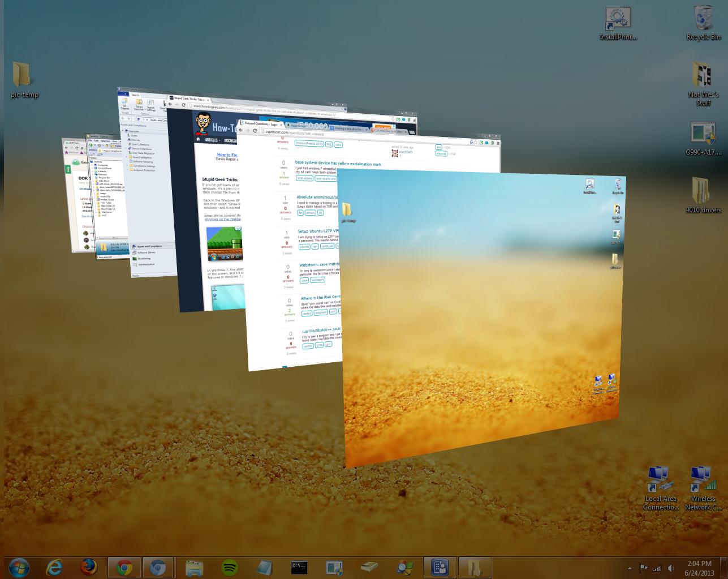Select the Not Wes's Stuff folder
This screenshot has height=579, width=728.
tap(703, 84)
